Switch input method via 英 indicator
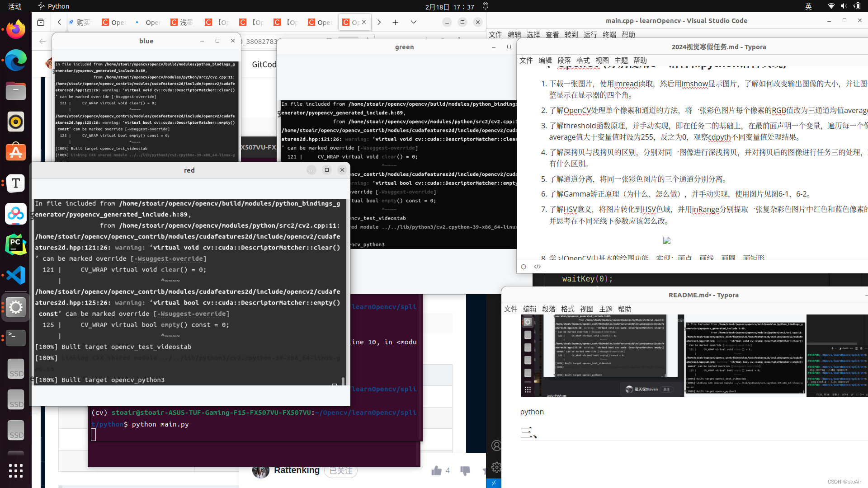The height and width of the screenshot is (488, 868). click(808, 6)
